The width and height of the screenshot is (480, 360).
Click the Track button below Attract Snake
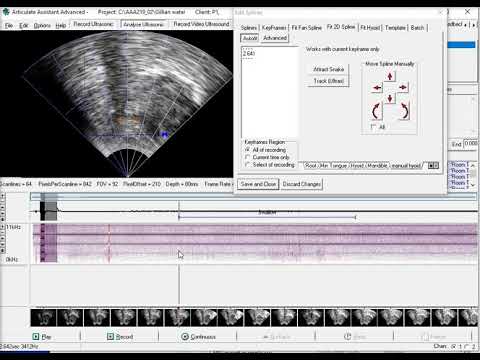[328, 81]
